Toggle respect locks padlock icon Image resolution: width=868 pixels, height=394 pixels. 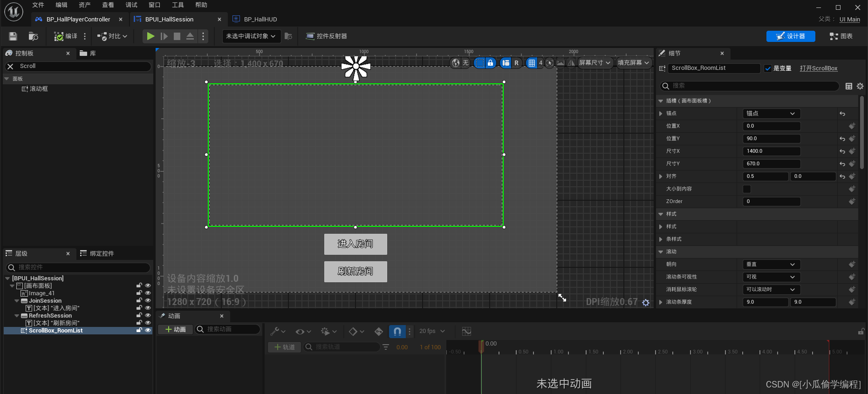pyautogui.click(x=490, y=63)
